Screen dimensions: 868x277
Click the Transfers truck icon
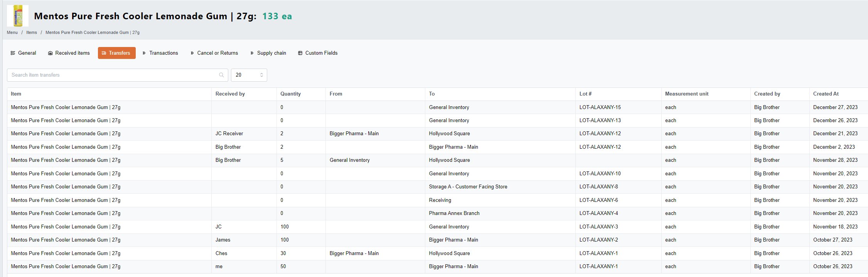pyautogui.click(x=104, y=53)
